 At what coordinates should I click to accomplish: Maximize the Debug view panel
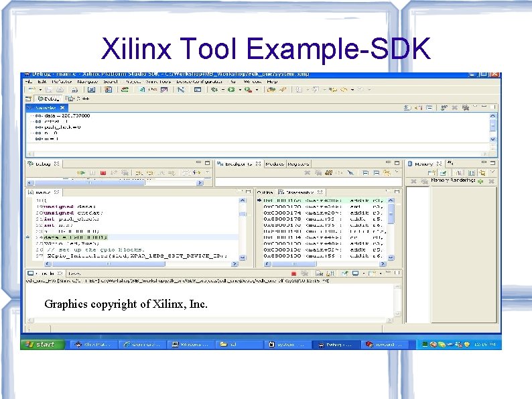pos(207,163)
